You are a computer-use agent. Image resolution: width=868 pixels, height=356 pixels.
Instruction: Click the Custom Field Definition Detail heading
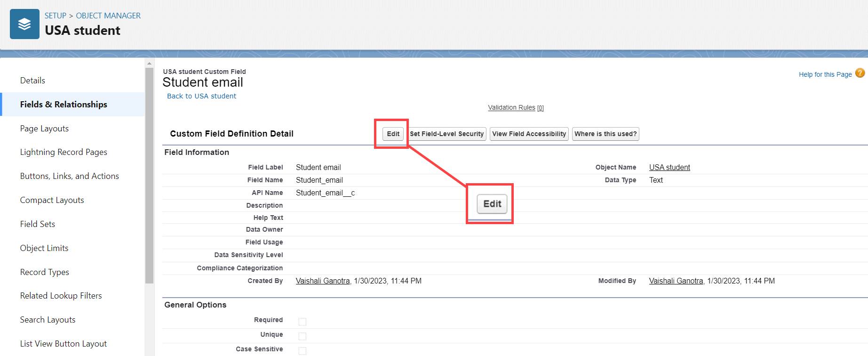(x=231, y=134)
